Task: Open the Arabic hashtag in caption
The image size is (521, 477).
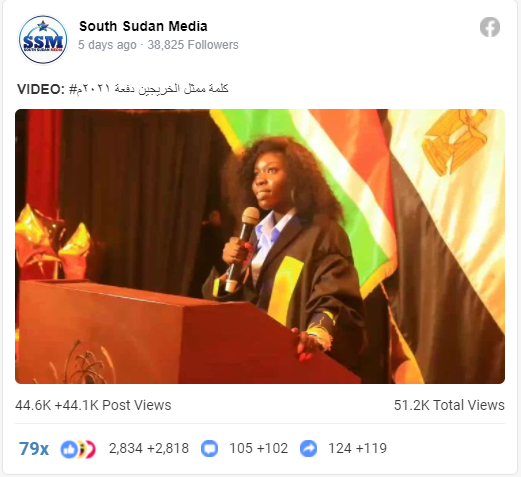Action: 149,89
